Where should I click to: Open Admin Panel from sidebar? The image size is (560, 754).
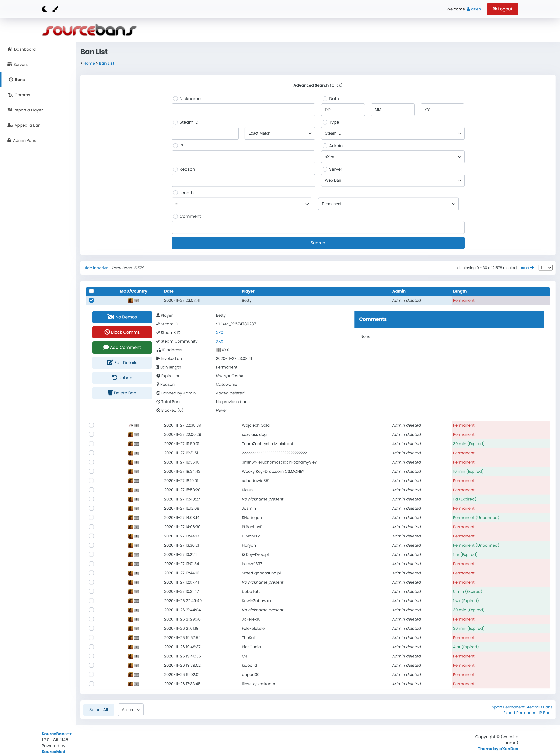[x=25, y=140]
